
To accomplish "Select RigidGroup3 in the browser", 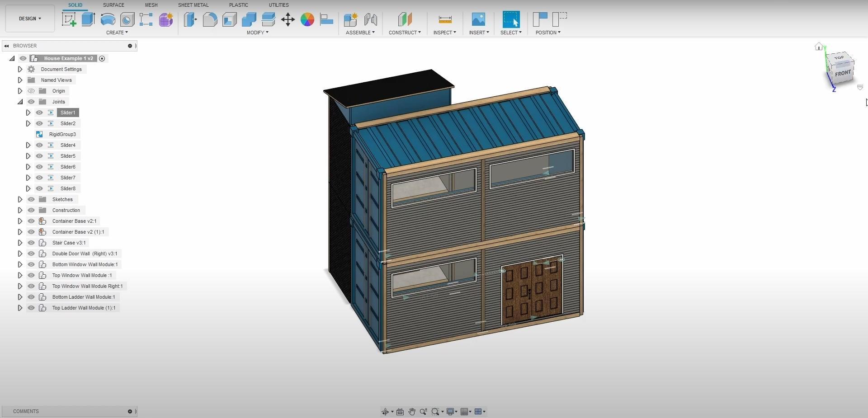I will click(x=62, y=134).
